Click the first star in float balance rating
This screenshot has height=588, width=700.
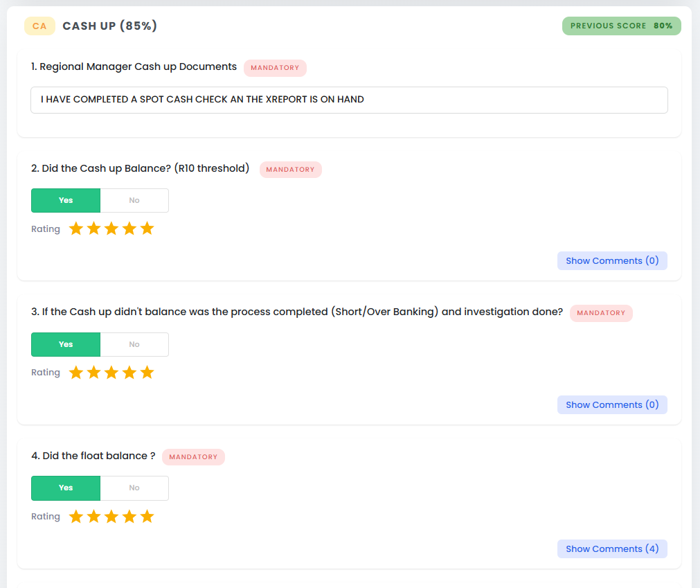click(76, 517)
